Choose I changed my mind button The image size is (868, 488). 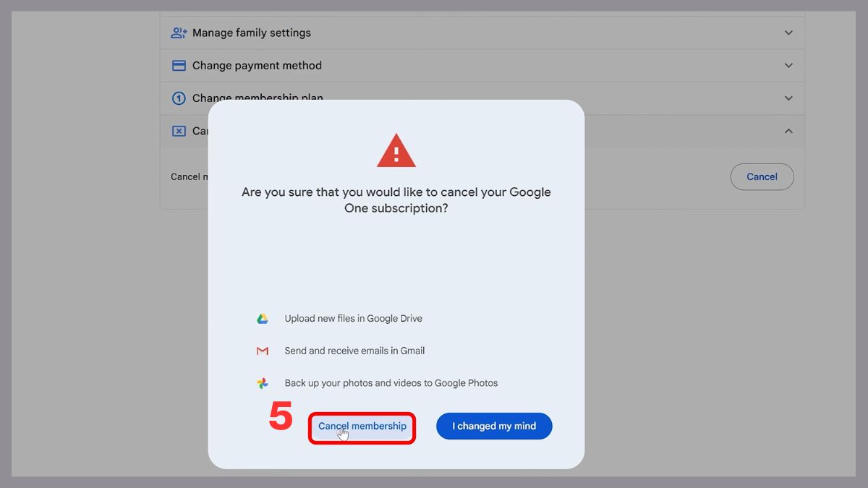(x=494, y=427)
